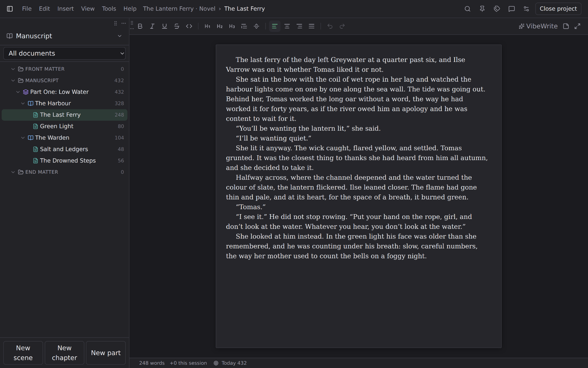Open VibeWrite assistant

[x=538, y=26]
